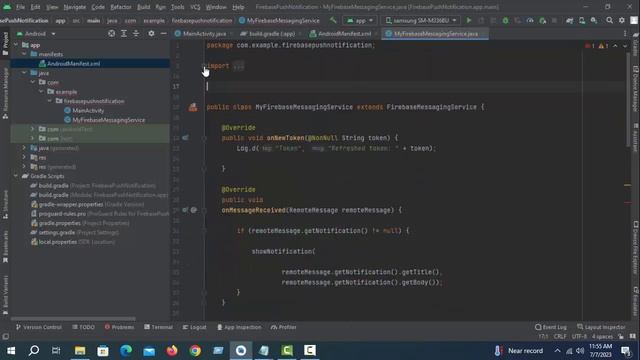Open project panel options gear
Viewport: 640px width, 360px height.
coord(151,33)
